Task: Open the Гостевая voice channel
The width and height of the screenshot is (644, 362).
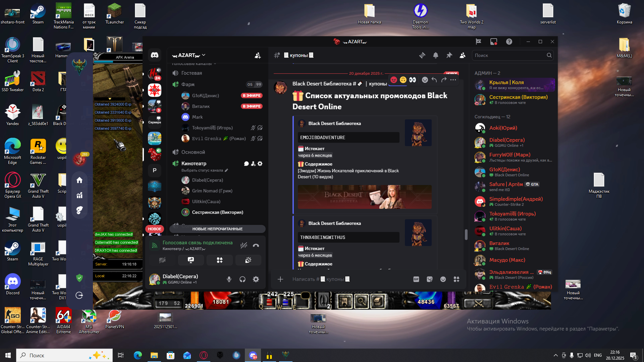Action: click(192, 73)
